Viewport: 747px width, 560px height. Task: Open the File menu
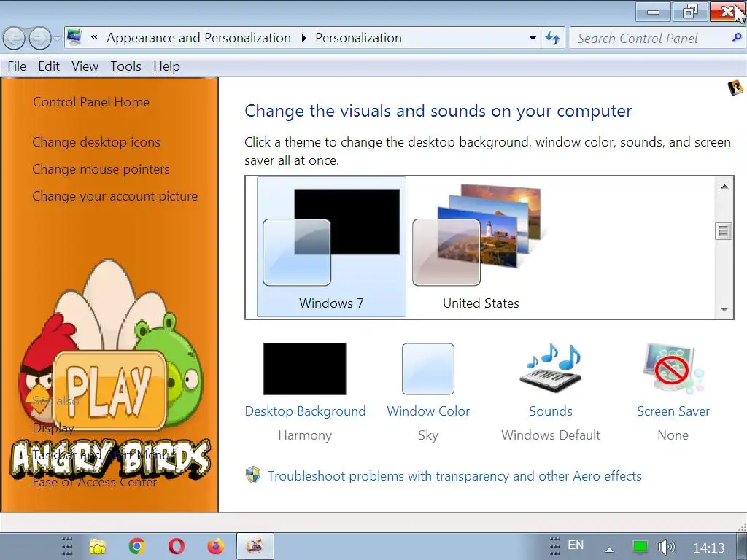coord(18,66)
